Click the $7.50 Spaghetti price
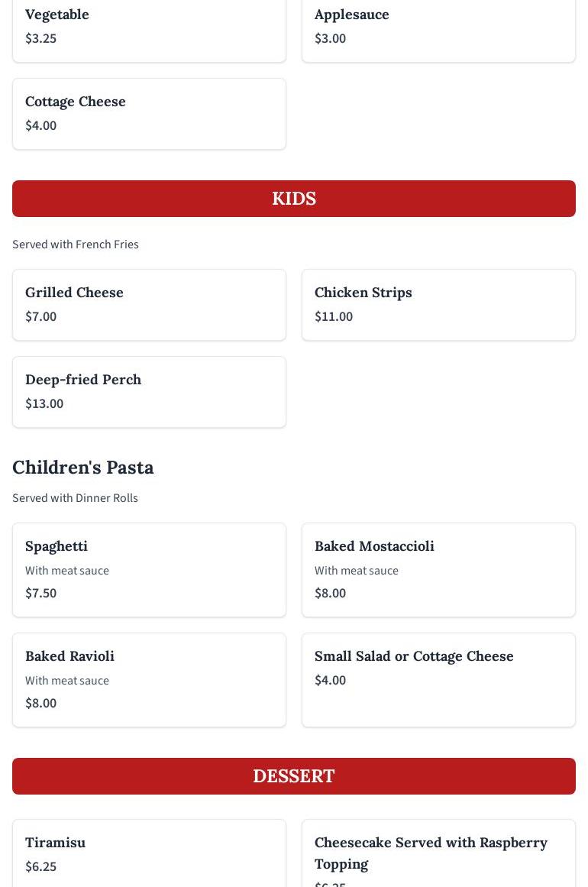Image resolution: width=588 pixels, height=887 pixels. pyautogui.click(x=40, y=593)
